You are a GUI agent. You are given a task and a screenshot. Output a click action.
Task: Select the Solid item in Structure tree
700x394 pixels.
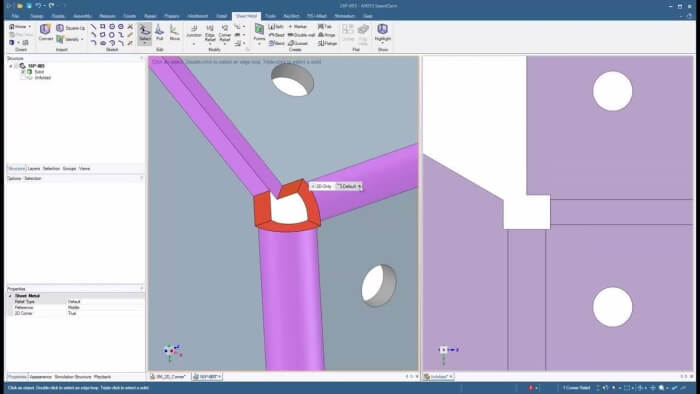[x=39, y=72]
